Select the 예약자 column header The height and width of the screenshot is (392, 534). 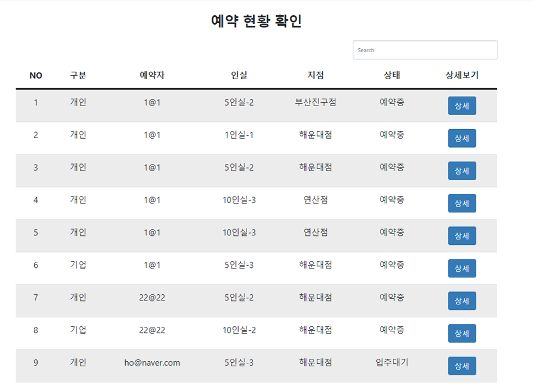tap(152, 75)
